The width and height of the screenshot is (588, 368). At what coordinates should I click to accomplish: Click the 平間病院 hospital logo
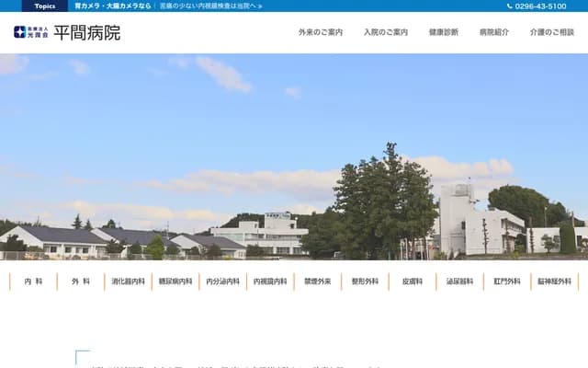point(67,32)
